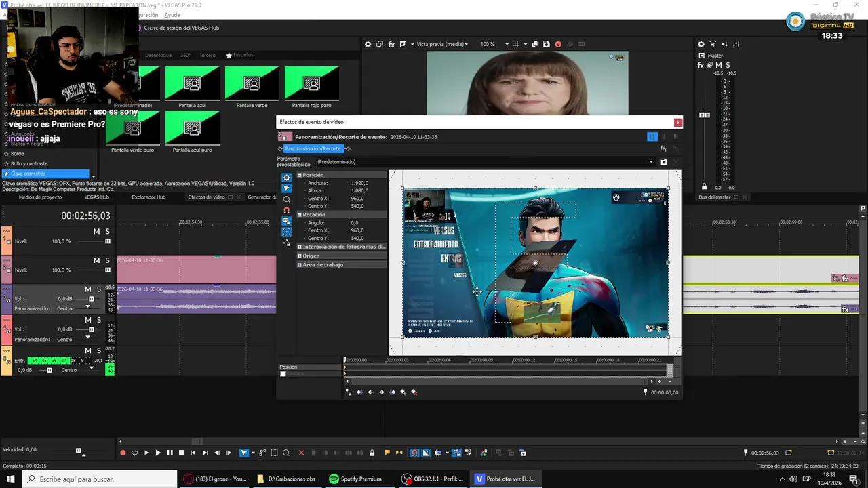The height and width of the screenshot is (488, 868).
Task: Start playback with the Play button
Action: click(158, 453)
